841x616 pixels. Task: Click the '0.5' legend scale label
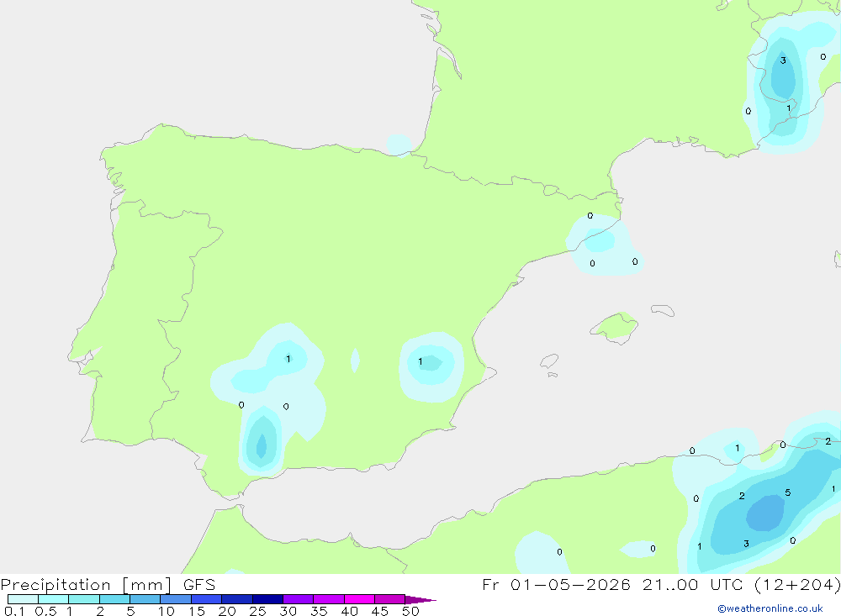[x=45, y=611]
